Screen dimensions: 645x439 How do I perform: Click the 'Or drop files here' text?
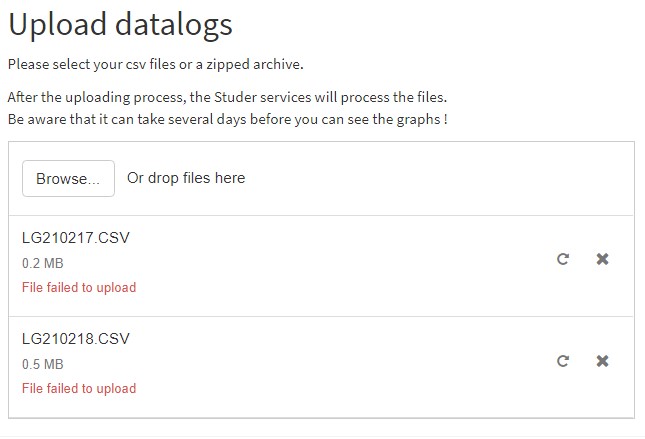(x=186, y=178)
